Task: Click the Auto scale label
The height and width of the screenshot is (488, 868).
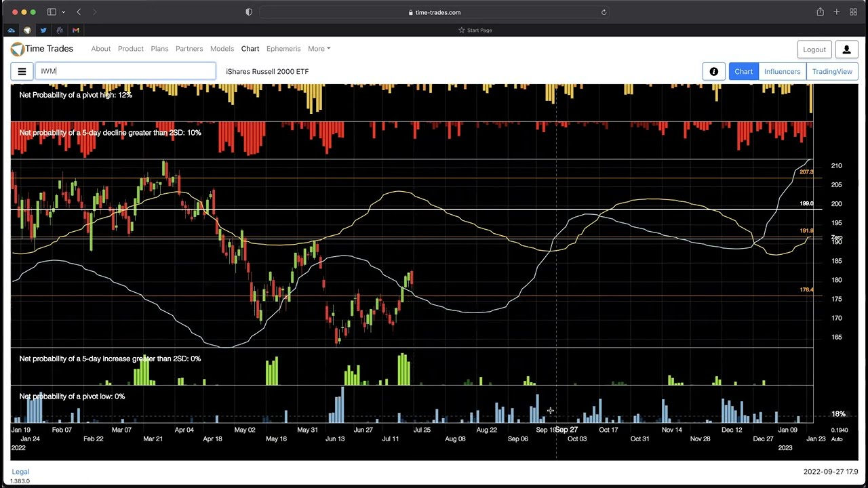Action: [x=837, y=439]
